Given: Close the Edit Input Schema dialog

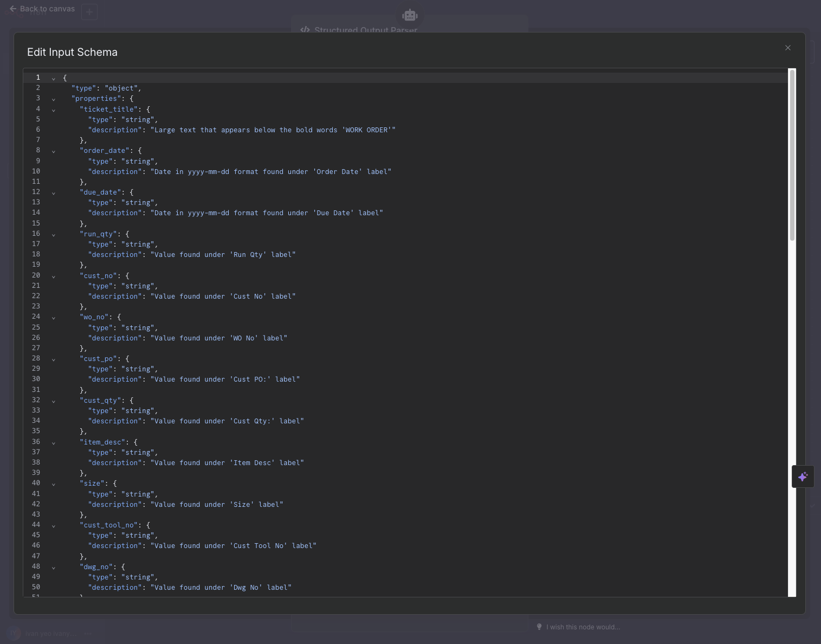Looking at the screenshot, I should tap(788, 48).
